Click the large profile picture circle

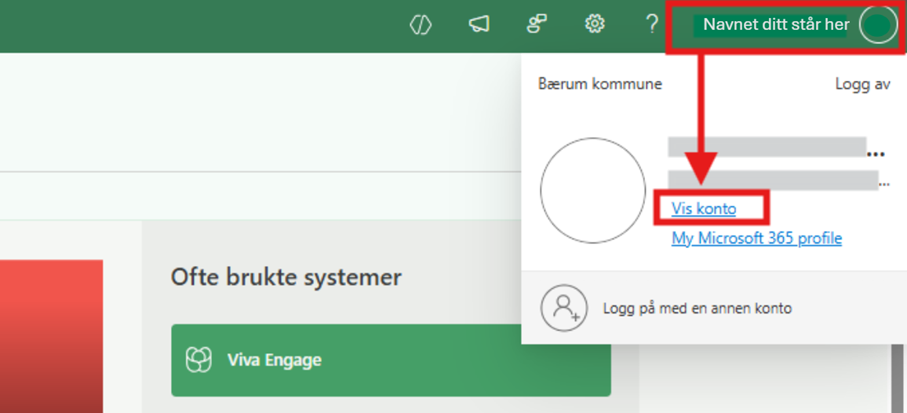(x=593, y=190)
